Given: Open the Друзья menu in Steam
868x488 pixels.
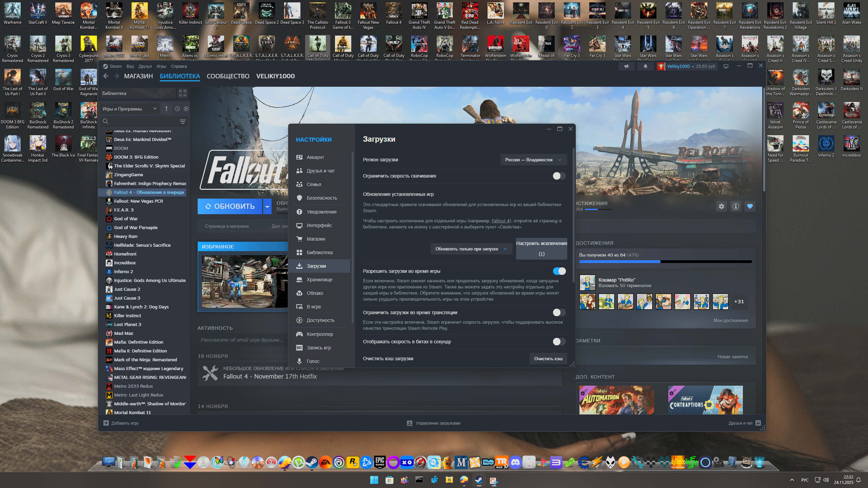Looking at the screenshot, I should pyautogui.click(x=145, y=66).
